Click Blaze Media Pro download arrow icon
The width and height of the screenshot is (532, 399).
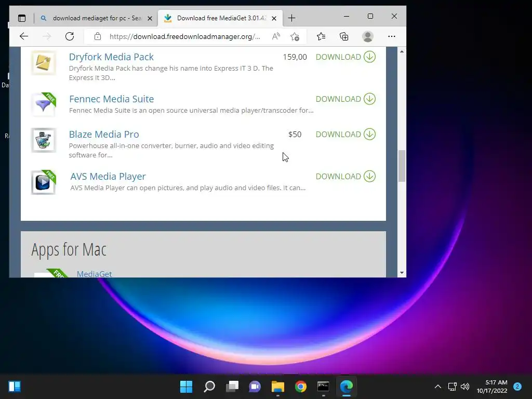click(x=369, y=134)
